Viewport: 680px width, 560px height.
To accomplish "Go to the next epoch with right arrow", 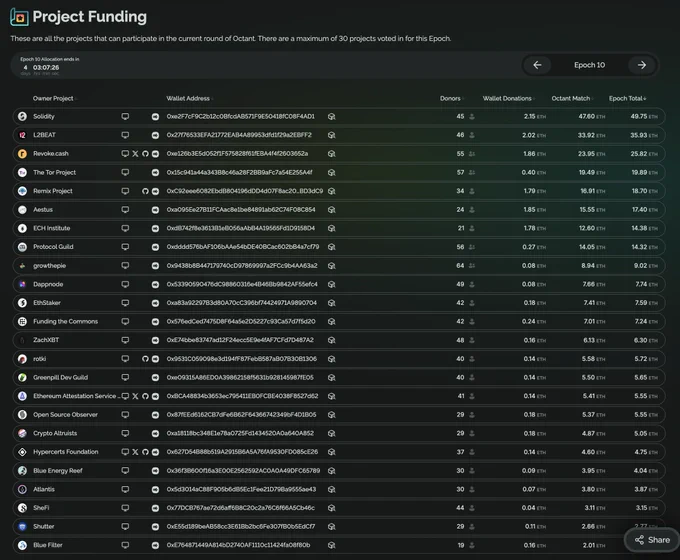I will point(642,65).
